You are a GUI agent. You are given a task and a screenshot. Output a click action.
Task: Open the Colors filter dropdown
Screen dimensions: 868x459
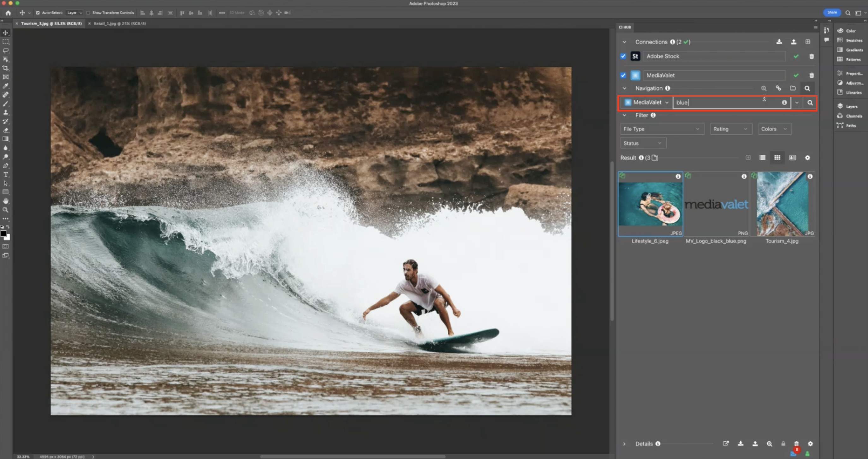(x=774, y=129)
